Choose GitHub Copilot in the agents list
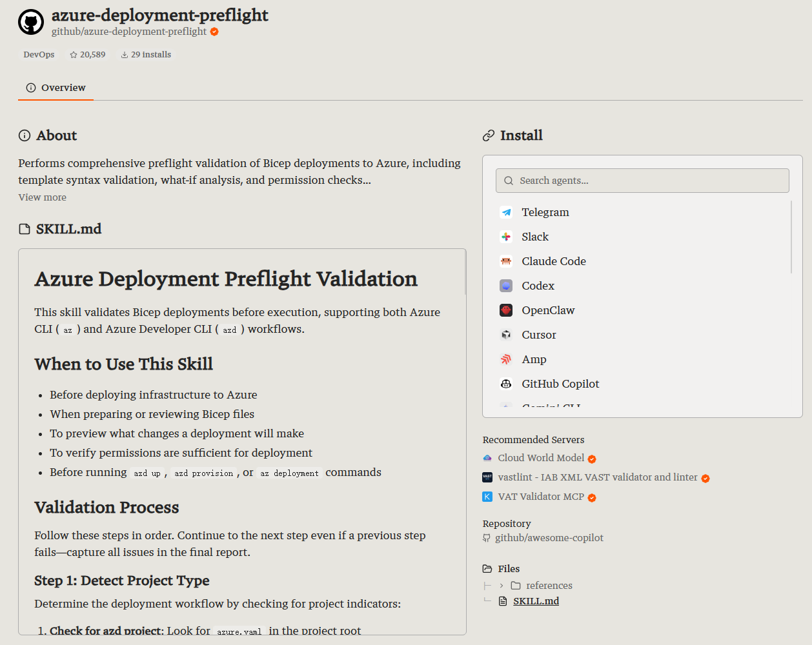Viewport: 812px width, 645px height. point(560,384)
